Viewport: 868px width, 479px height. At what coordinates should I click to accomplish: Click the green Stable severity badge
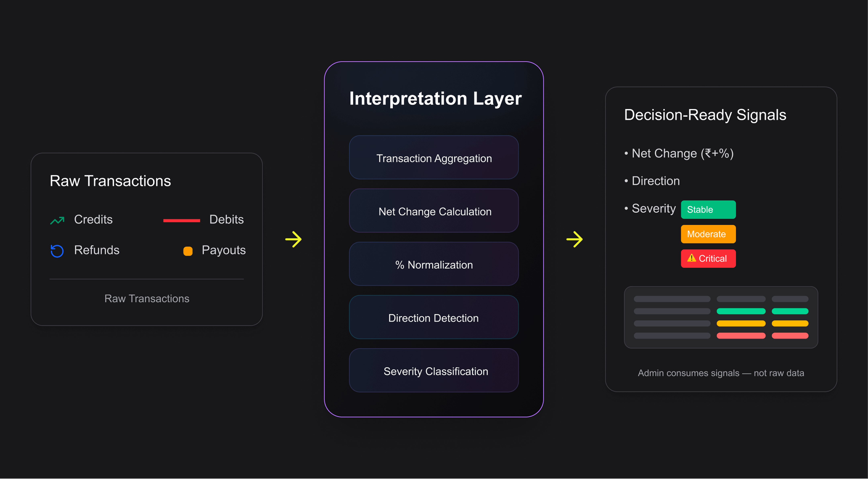708,210
